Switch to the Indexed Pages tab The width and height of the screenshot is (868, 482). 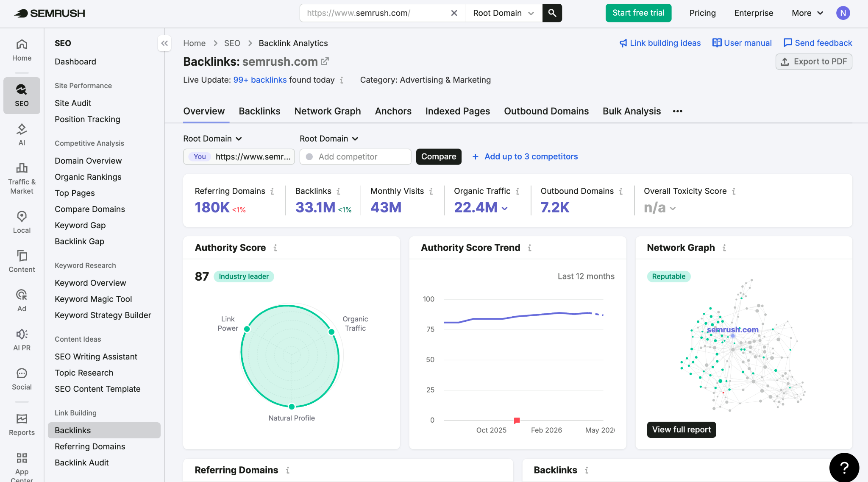[x=458, y=111]
